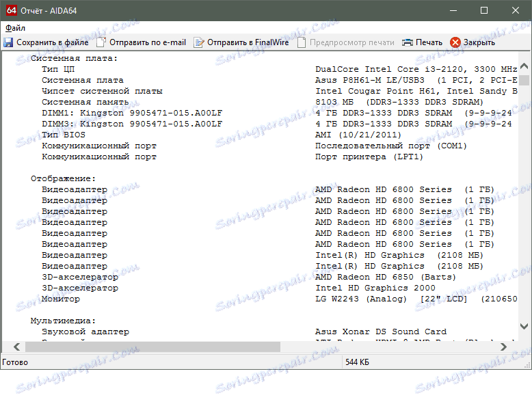This screenshot has height=406, width=532.
Task: Click the horizontal scrollbar thumb
Action: [152, 347]
